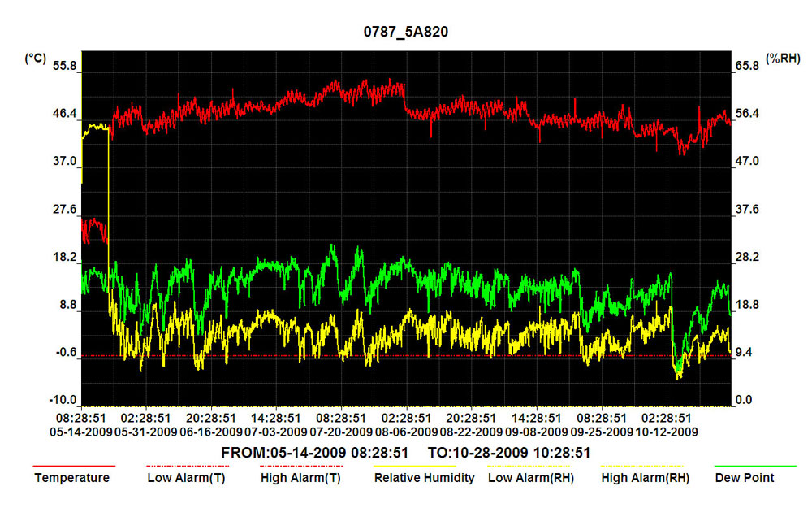The image size is (812, 508).
Task: Select the High Alarm(RH) legend label
Action: pyautogui.click(x=646, y=478)
